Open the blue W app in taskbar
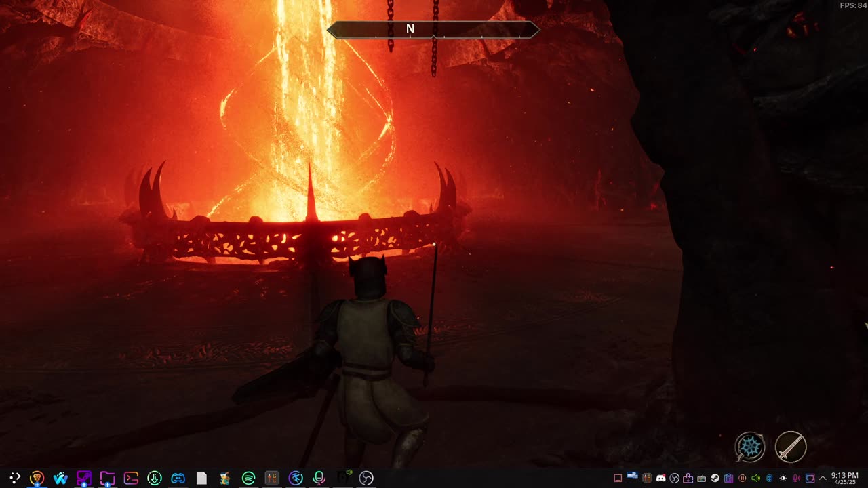868x488 pixels. click(60, 478)
